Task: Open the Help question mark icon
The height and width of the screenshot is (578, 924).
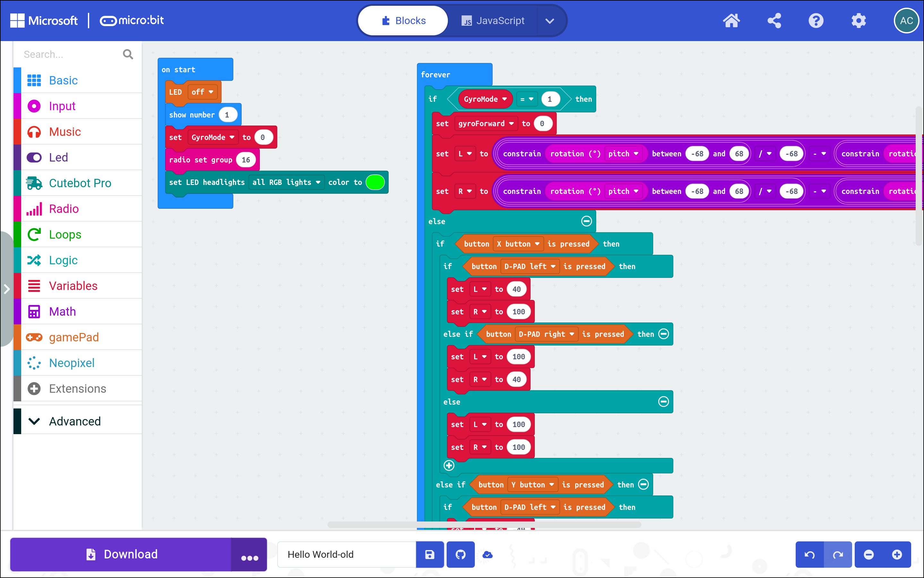Action: (816, 21)
